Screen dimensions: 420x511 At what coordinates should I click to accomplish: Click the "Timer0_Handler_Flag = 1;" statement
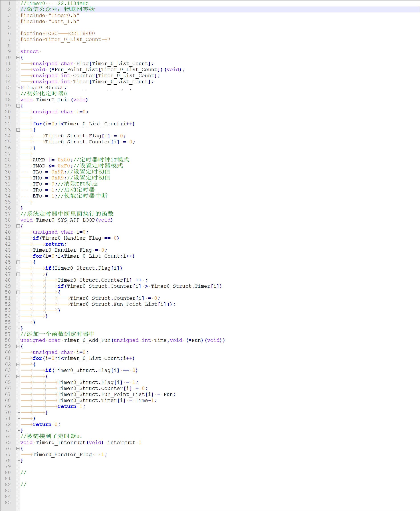point(70,455)
